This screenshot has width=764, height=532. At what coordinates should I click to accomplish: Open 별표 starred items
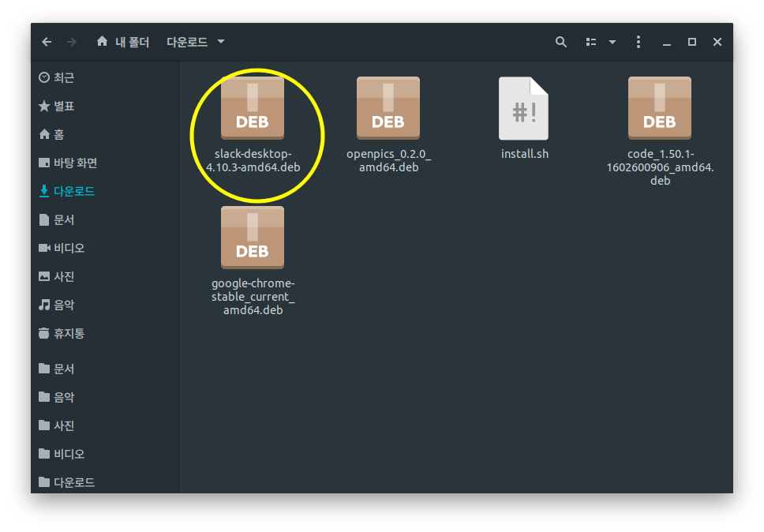(x=64, y=107)
